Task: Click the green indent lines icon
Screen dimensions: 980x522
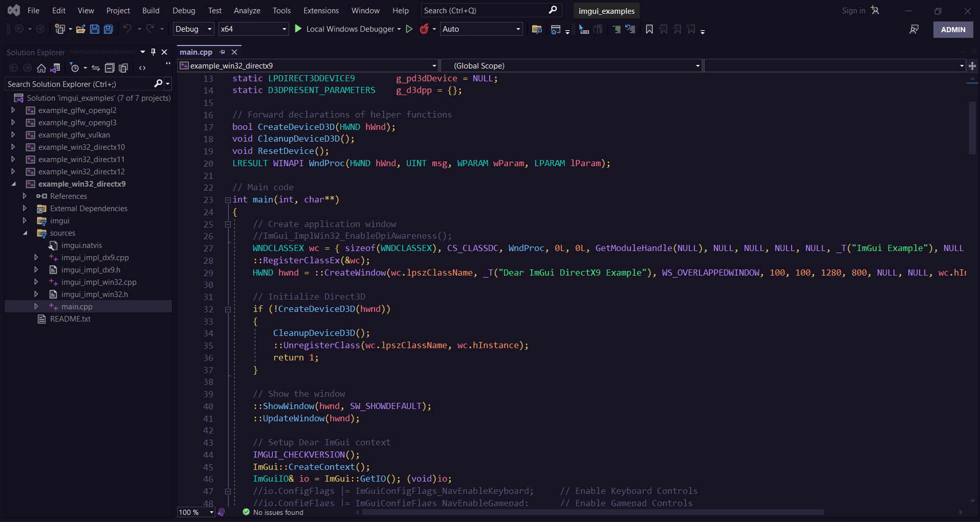Action: click(x=617, y=30)
